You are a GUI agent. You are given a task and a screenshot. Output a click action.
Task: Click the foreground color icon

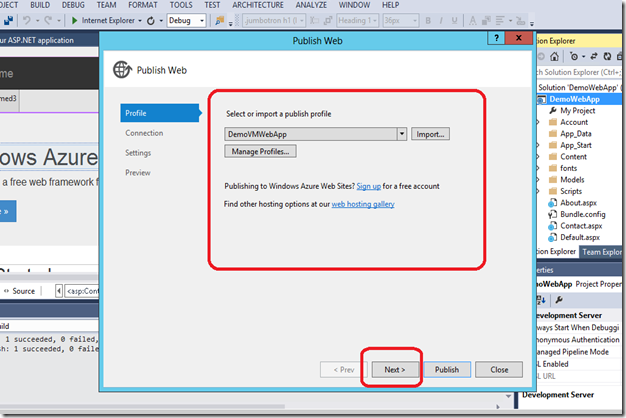click(x=473, y=21)
